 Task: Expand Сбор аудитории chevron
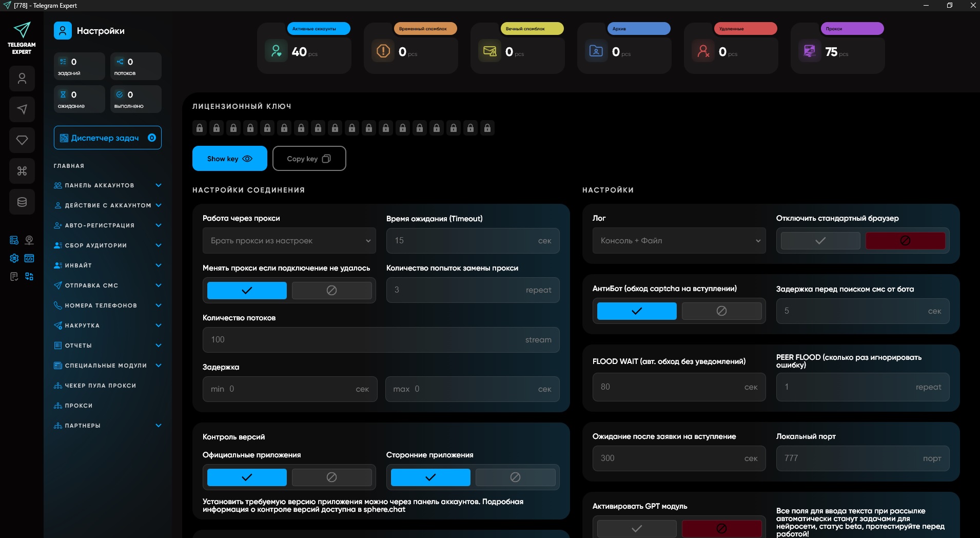tap(159, 245)
